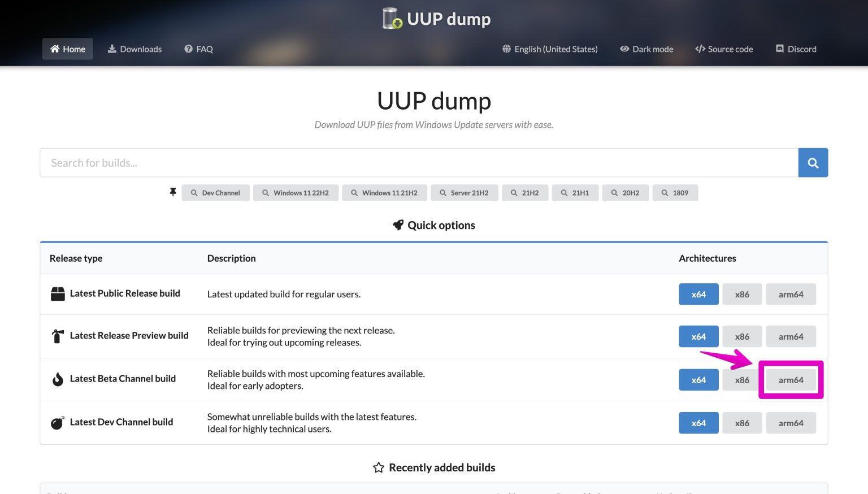Click the UUP dump logo icon

click(x=392, y=19)
